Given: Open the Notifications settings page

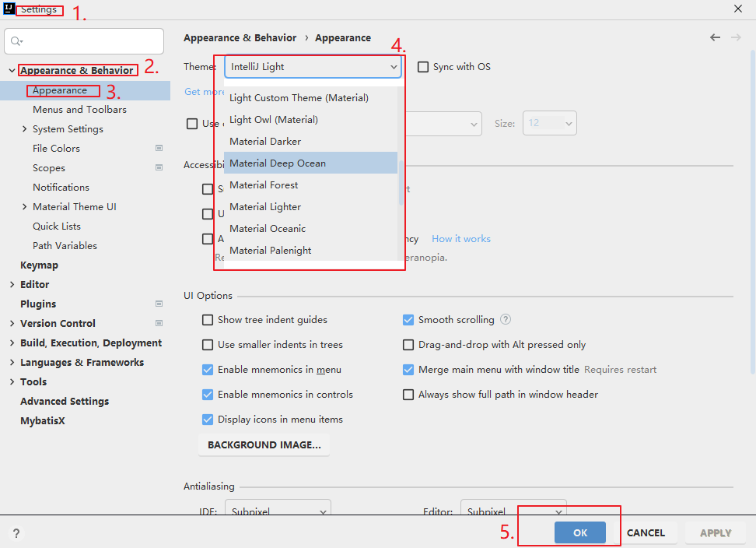Looking at the screenshot, I should 61,187.
